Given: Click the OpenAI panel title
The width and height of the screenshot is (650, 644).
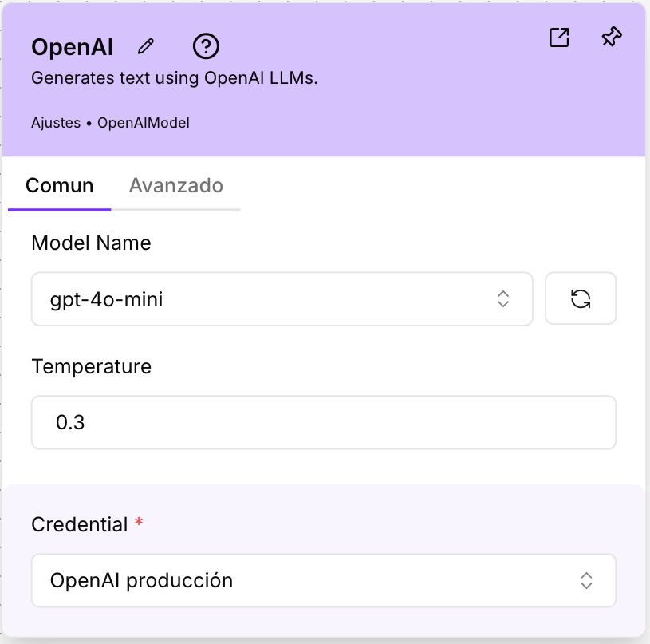Looking at the screenshot, I should [x=72, y=47].
